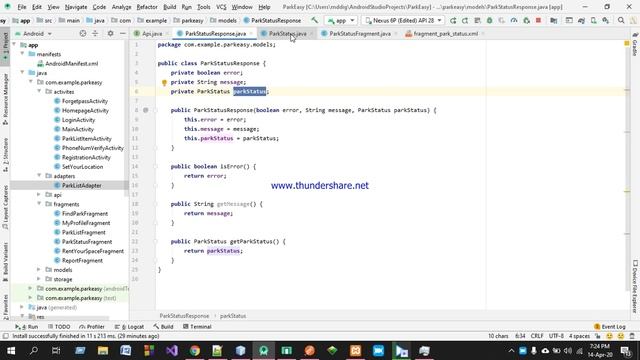Open the Analyze menu

pyautogui.click(x=121, y=7)
